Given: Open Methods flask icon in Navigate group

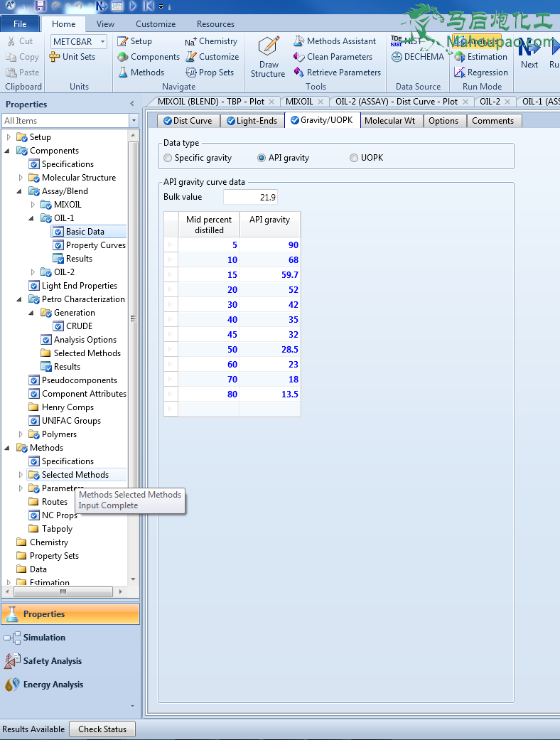Looking at the screenshot, I should point(141,73).
